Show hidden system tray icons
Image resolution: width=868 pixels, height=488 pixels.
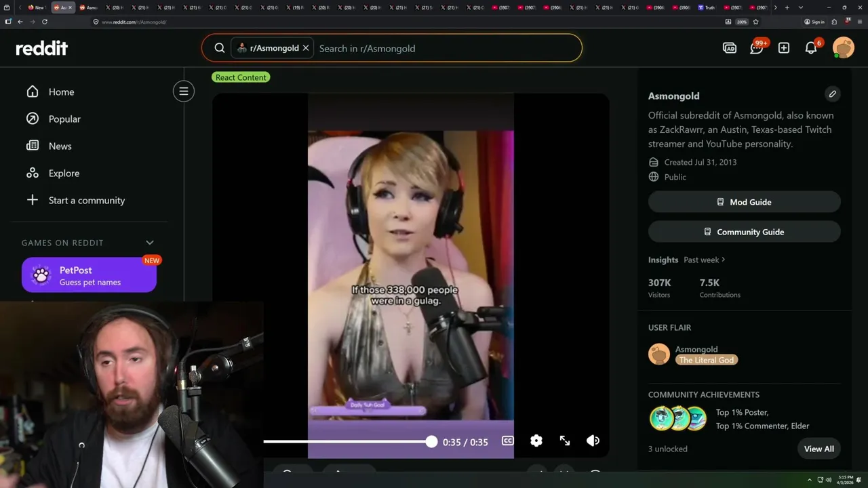coord(809,480)
